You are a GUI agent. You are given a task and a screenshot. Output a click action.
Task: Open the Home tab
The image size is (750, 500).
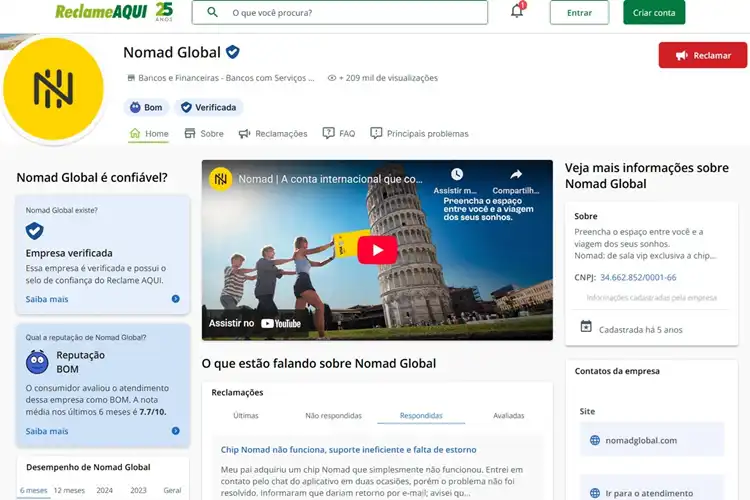tap(149, 133)
